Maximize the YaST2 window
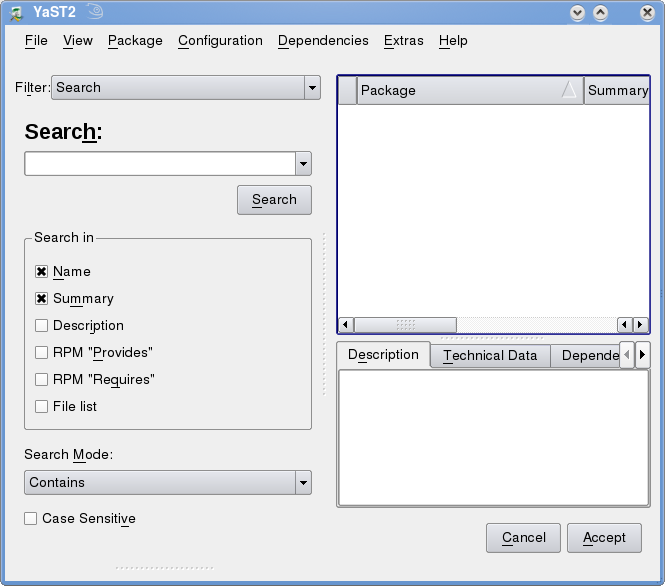The height and width of the screenshot is (586, 665). pos(600,13)
